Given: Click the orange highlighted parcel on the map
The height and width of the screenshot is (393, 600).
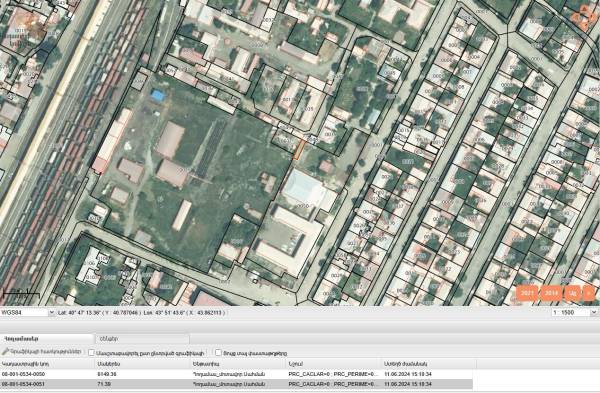Looking at the screenshot, I should 299,150.
